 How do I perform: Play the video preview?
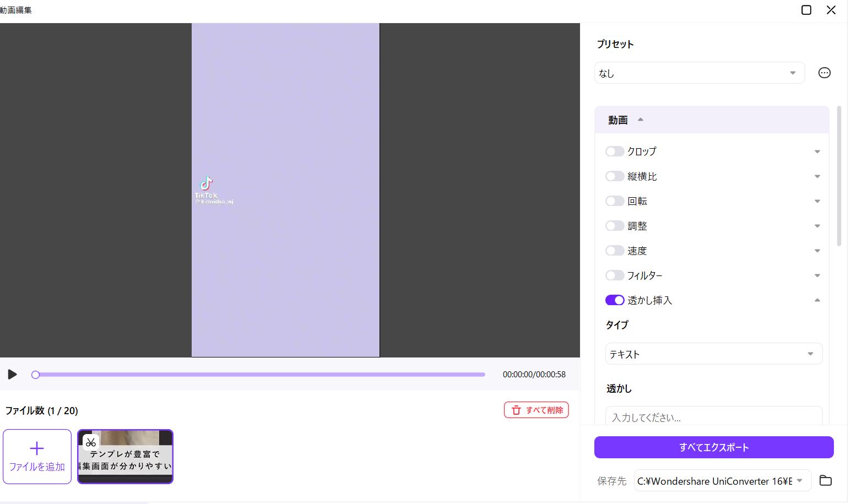click(12, 375)
